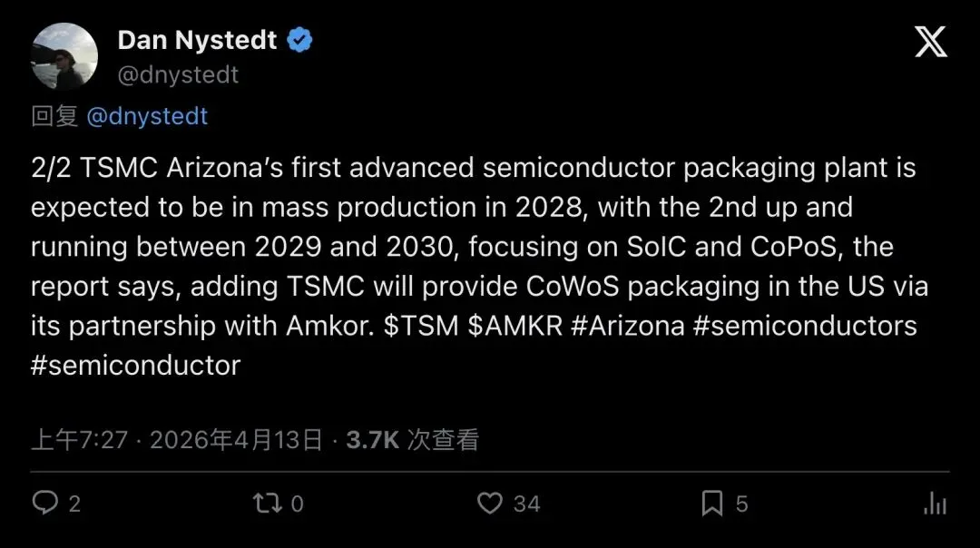The image size is (980, 548).
Task: Click the plural #semiconductors hashtag
Action: pos(805,326)
